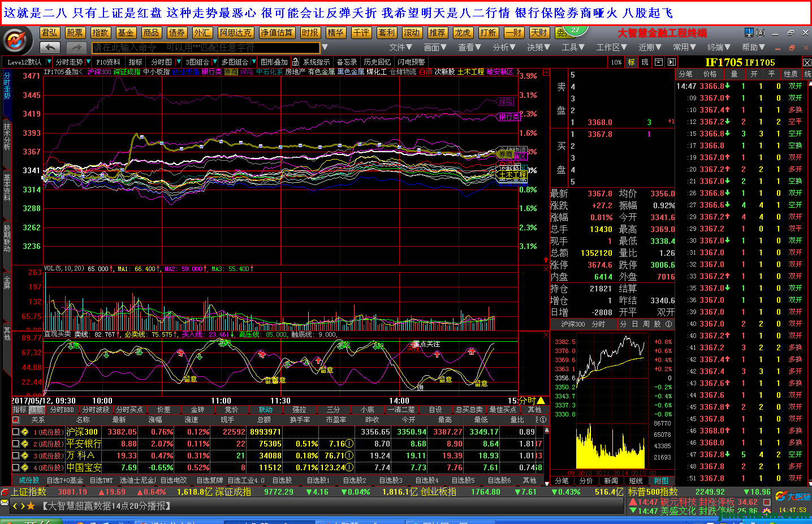The image size is (812, 524).
Task: Click the red stacked-windows icon beside 上证指数
Action: [x=5, y=492]
